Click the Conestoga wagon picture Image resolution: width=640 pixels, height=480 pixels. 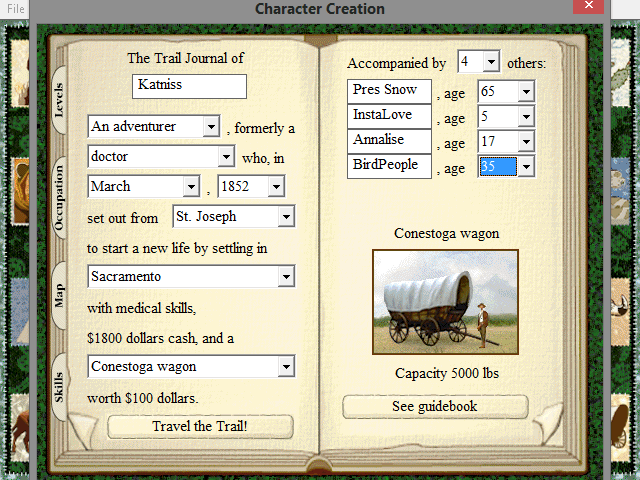pyautogui.click(x=445, y=302)
